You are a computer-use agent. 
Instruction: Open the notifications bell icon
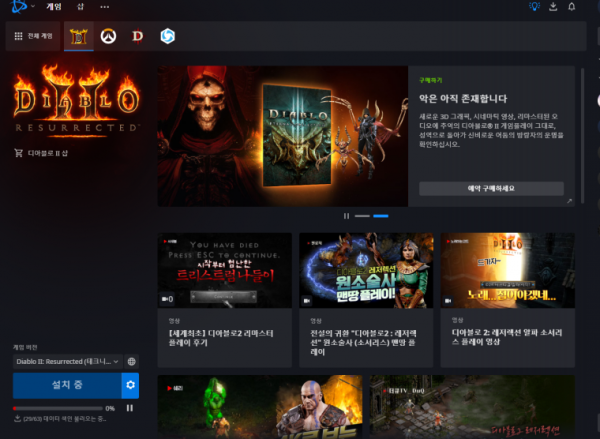coord(571,7)
